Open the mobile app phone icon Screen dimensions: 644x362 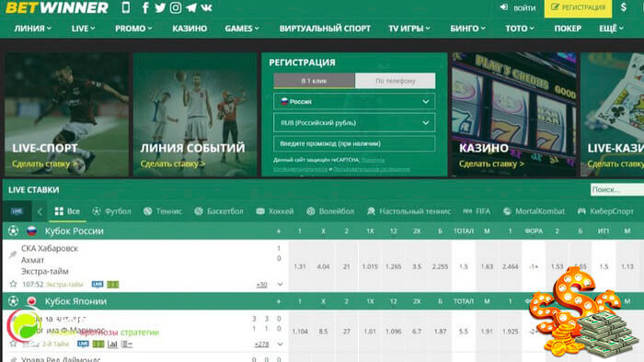point(126,7)
